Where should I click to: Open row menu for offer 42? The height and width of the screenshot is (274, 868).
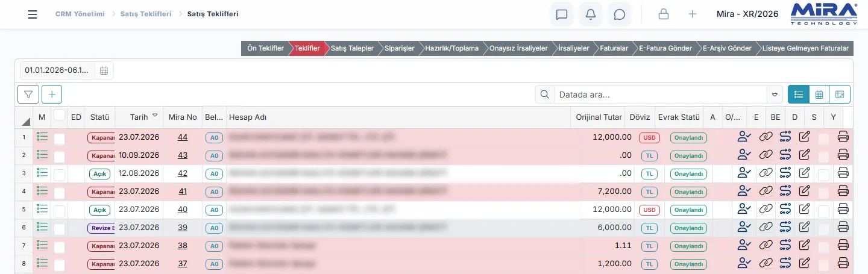pyautogui.click(x=42, y=173)
